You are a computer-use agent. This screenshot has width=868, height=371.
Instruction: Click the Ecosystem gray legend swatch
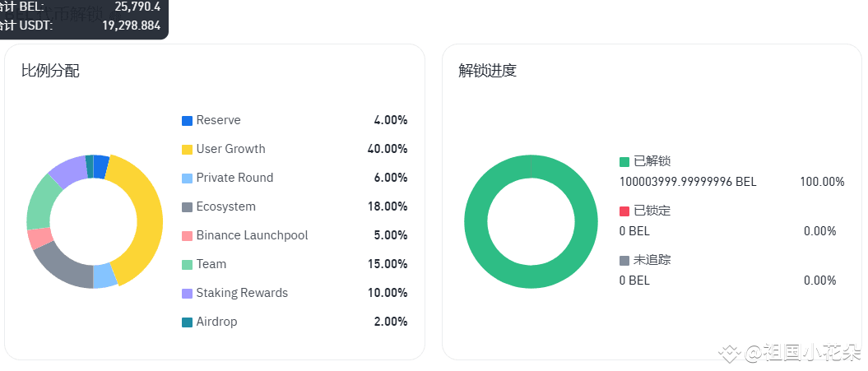[x=187, y=207]
